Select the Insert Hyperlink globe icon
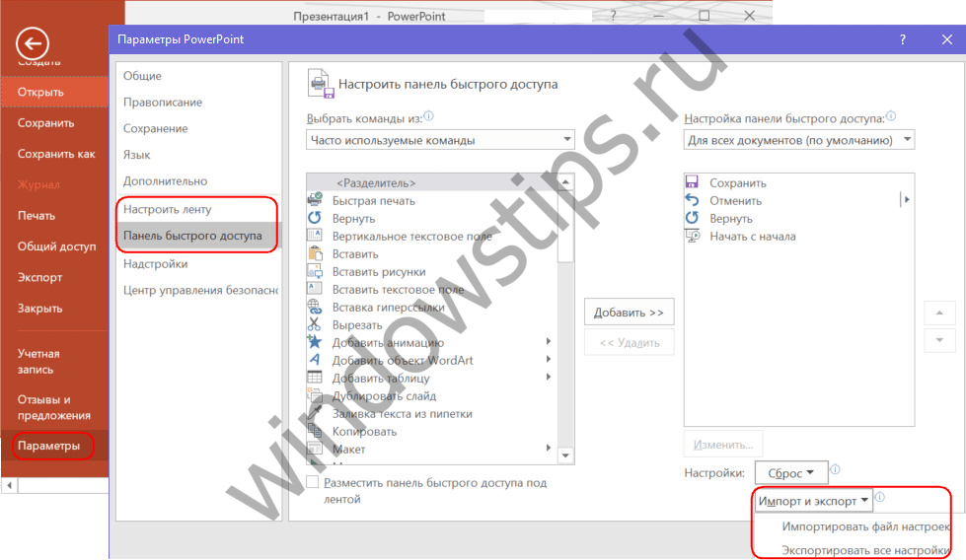The width and height of the screenshot is (966, 560). click(x=315, y=307)
